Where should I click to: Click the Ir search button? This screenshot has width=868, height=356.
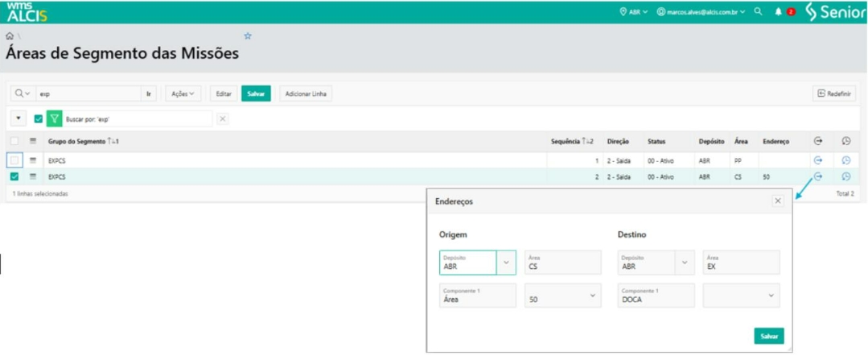[149, 93]
